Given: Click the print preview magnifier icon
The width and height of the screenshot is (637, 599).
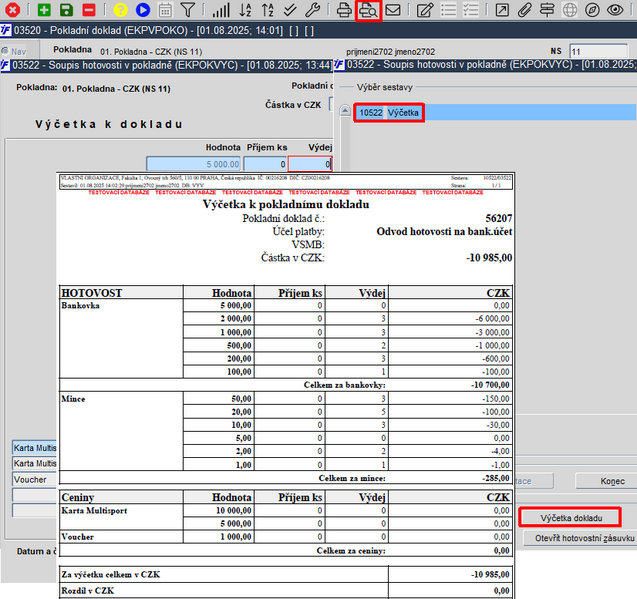Looking at the screenshot, I should click(x=368, y=11).
